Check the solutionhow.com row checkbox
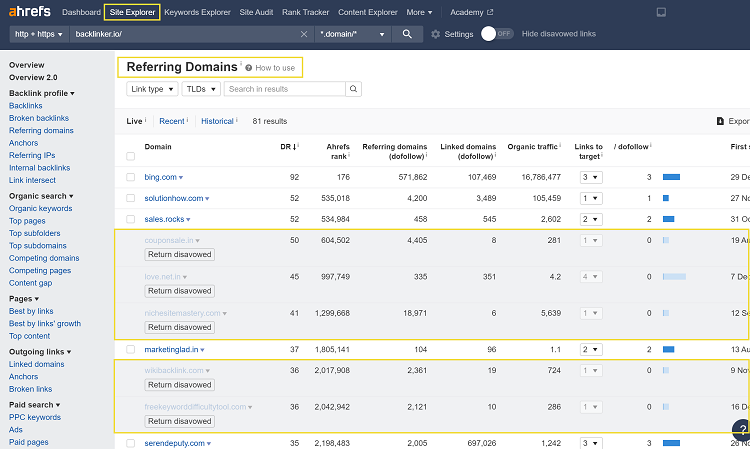750x449 pixels. pos(131,198)
